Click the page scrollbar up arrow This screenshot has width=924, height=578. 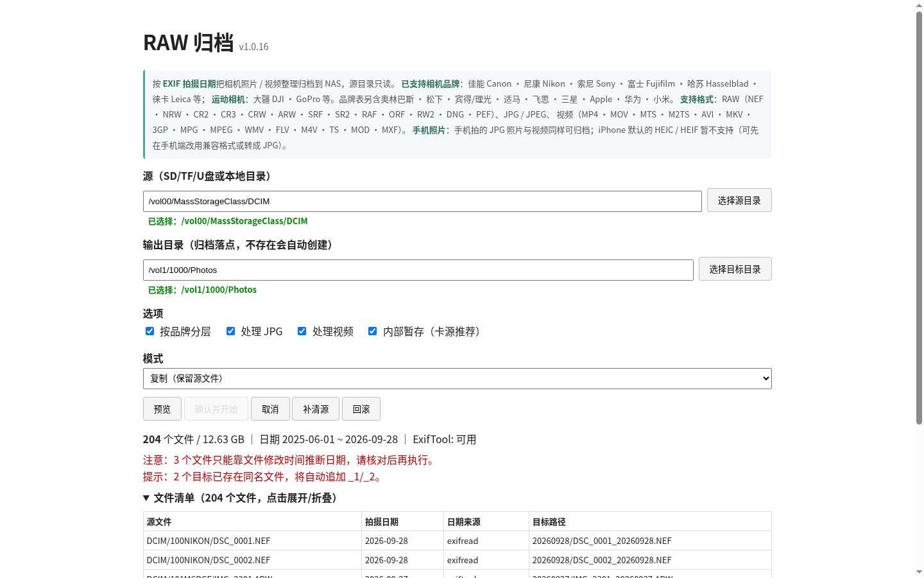pyautogui.click(x=919, y=5)
